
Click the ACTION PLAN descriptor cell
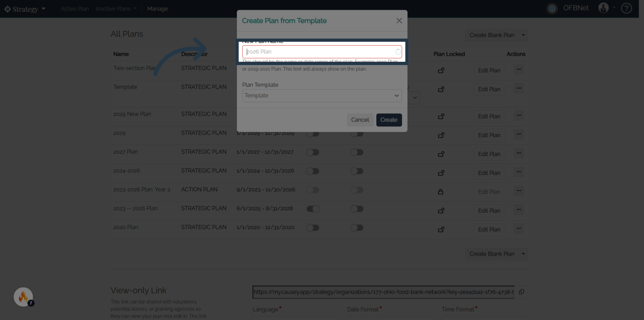pyautogui.click(x=199, y=190)
